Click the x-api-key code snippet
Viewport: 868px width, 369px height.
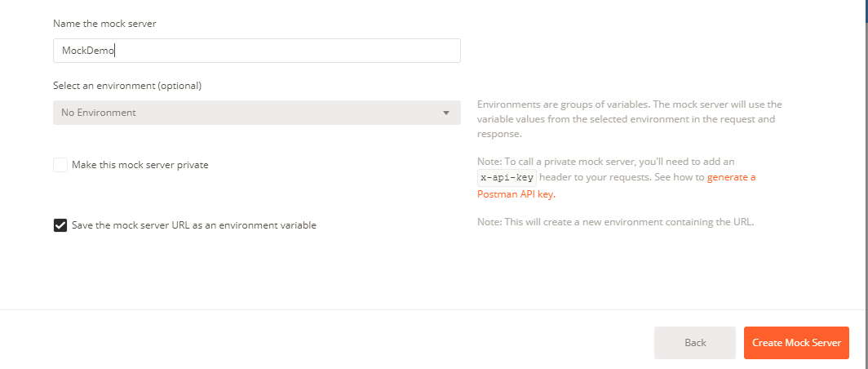507,177
